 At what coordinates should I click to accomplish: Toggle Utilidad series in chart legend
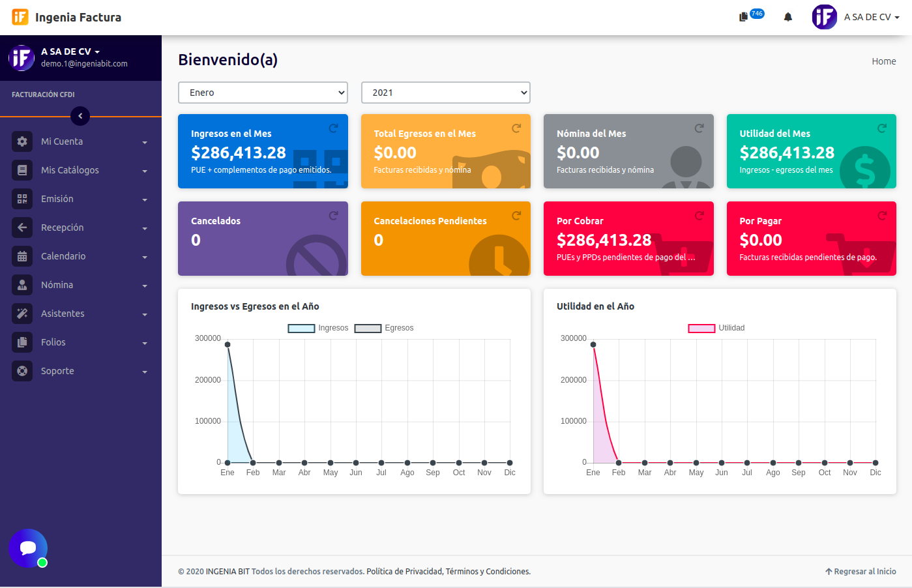pos(716,328)
